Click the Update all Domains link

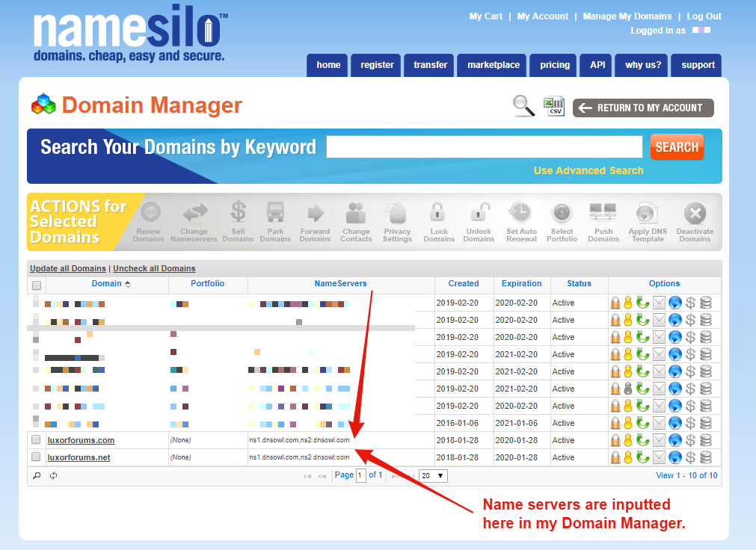pyautogui.click(x=68, y=268)
